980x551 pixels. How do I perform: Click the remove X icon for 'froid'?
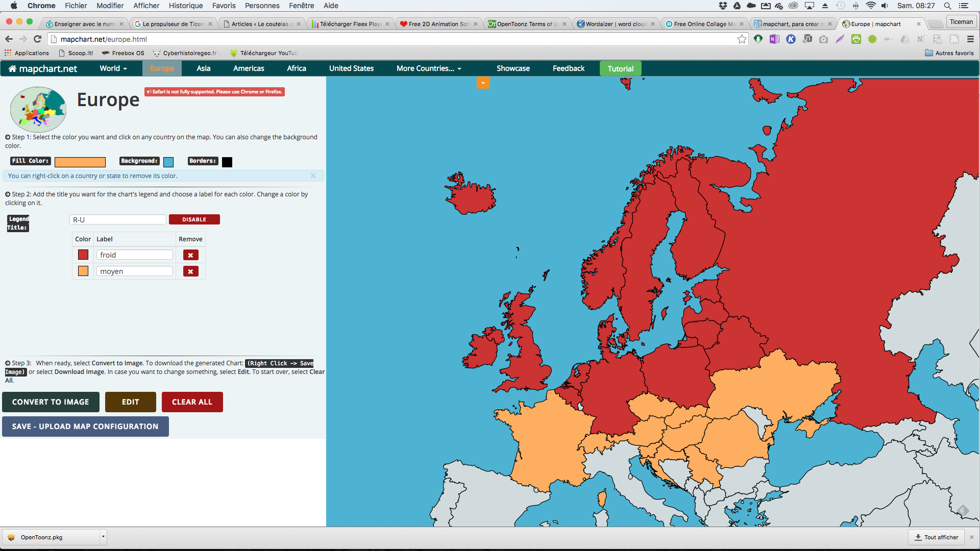tap(190, 255)
